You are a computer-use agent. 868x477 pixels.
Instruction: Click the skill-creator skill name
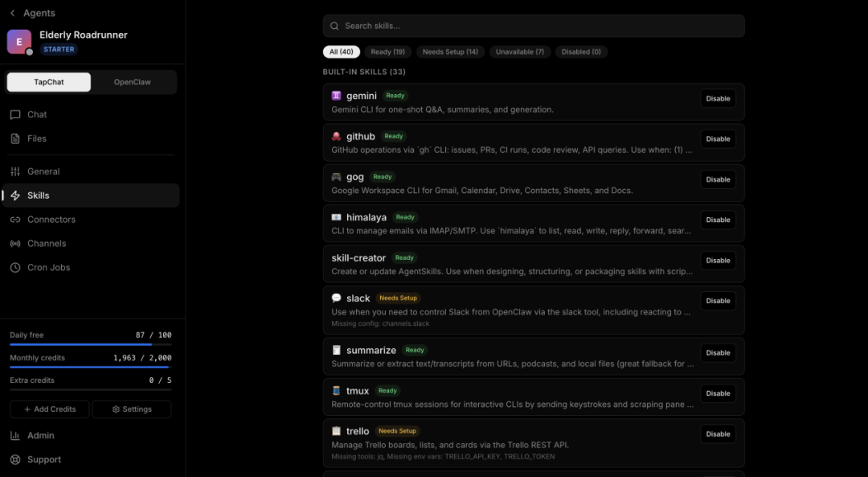358,258
